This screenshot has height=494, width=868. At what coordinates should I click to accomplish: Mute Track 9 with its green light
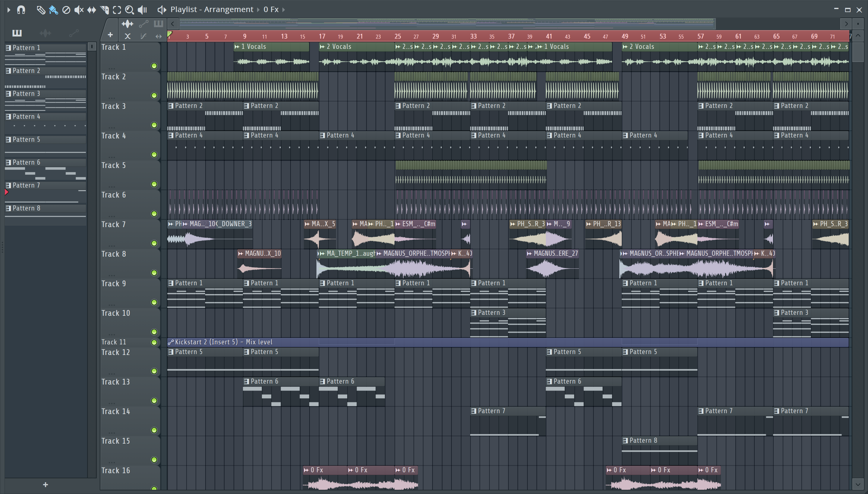154,302
